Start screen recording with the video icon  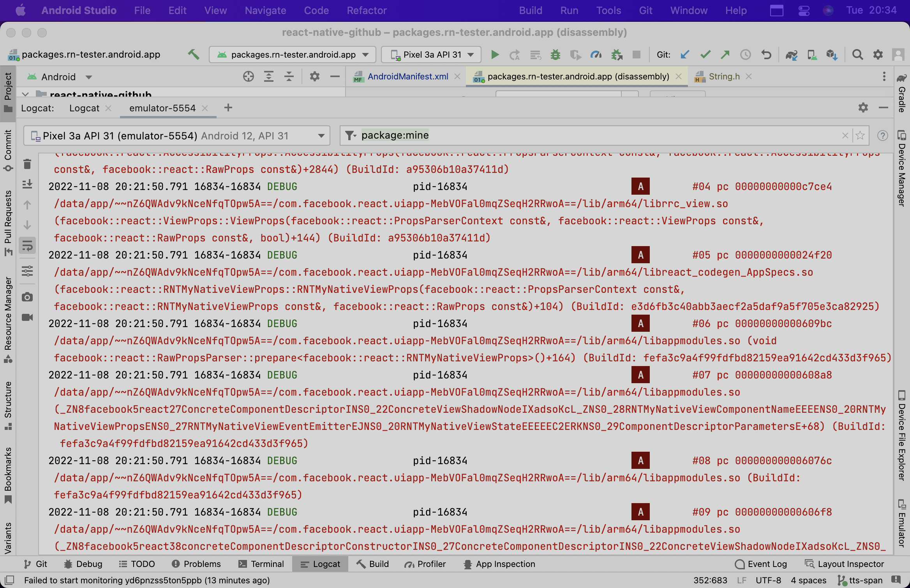pos(27,317)
